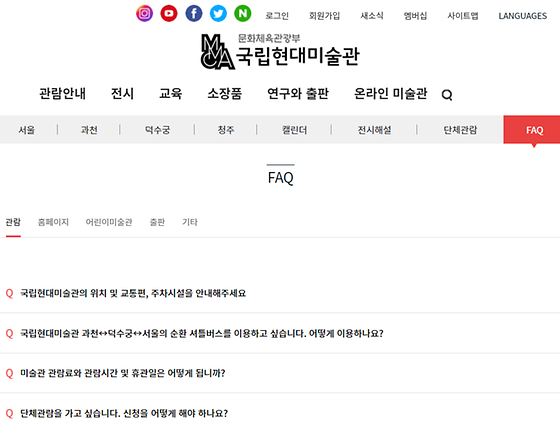Open the Naver N icon
This screenshot has width=560, height=433.
[x=243, y=14]
